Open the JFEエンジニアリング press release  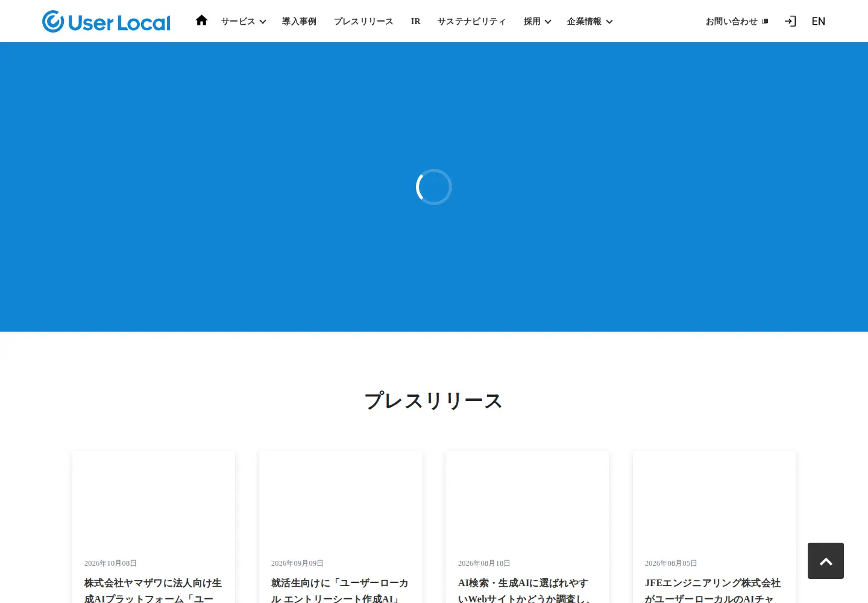(714, 590)
